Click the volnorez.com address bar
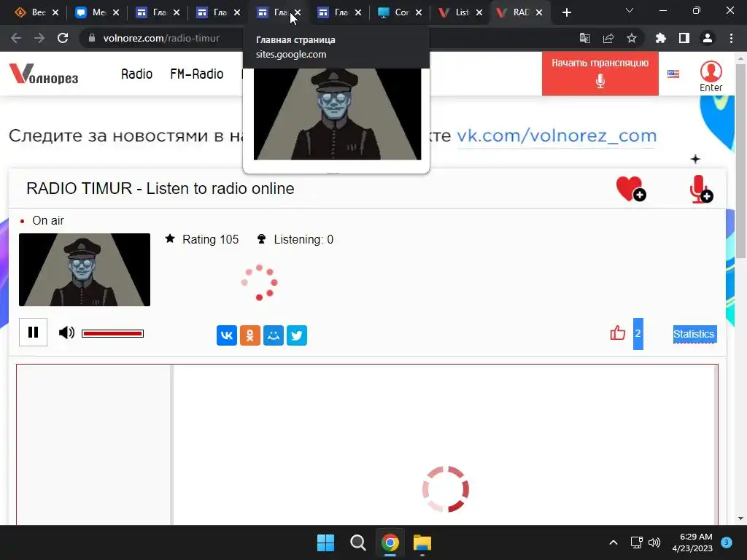747x560 pixels. pyautogui.click(x=161, y=38)
